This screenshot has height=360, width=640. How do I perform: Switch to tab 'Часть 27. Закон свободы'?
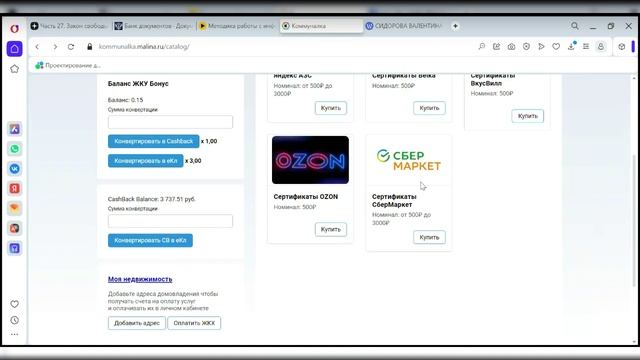click(69, 26)
